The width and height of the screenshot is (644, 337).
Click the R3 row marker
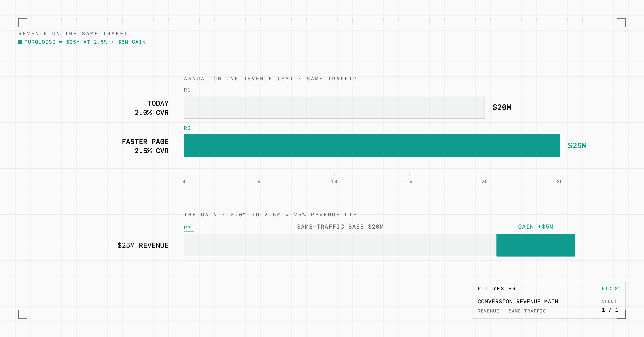point(187,228)
